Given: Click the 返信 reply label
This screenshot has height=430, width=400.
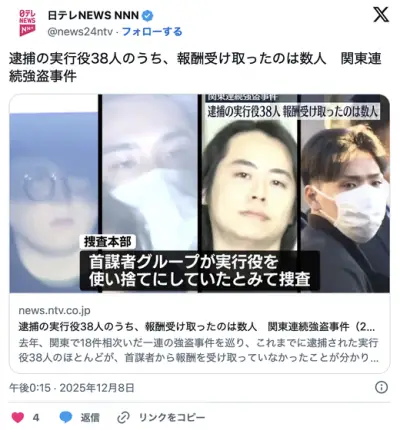Looking at the screenshot, I should click(x=90, y=417).
